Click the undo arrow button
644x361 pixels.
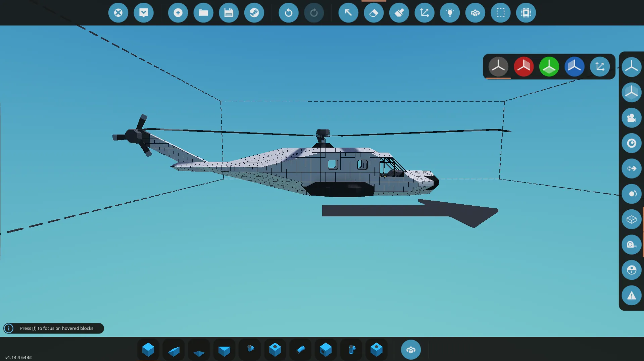point(288,13)
